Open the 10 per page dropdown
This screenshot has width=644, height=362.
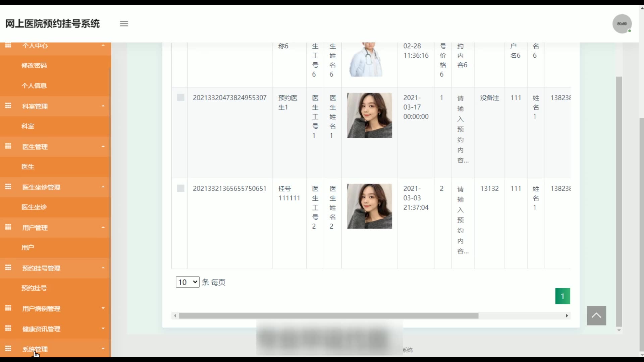187,282
